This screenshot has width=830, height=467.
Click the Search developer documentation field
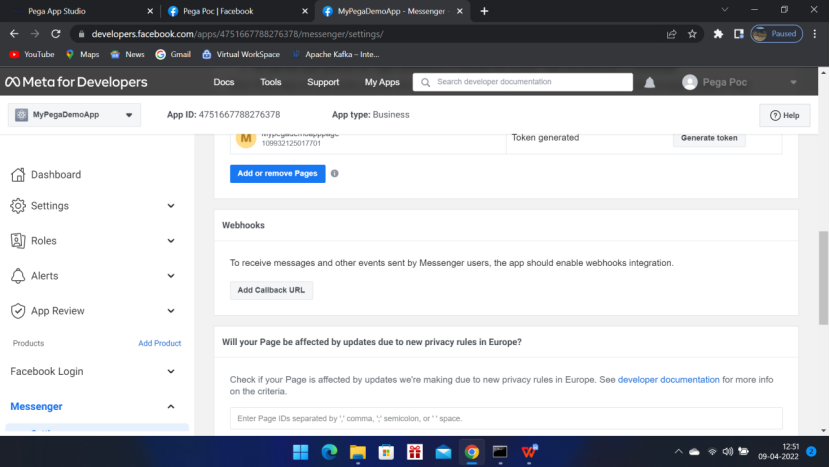522,82
